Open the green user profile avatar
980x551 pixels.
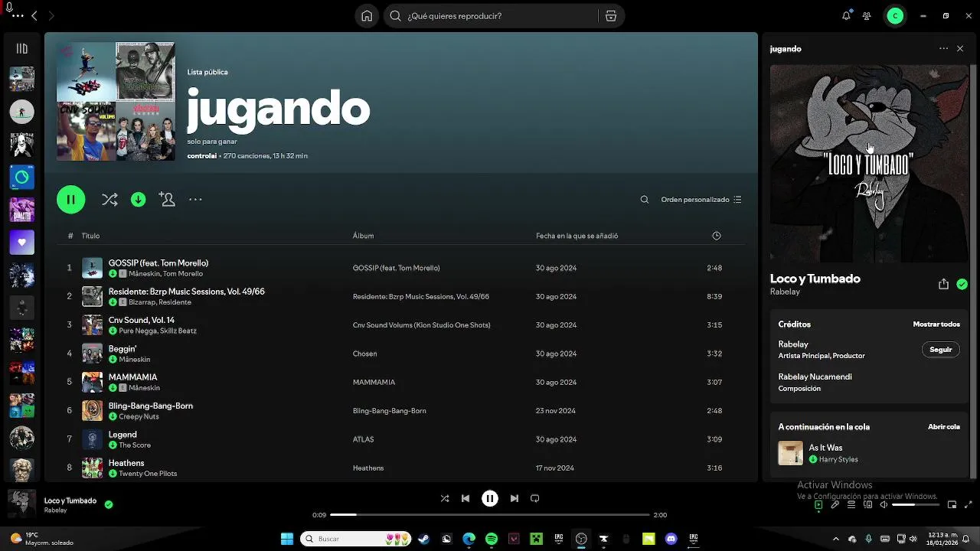click(x=895, y=16)
